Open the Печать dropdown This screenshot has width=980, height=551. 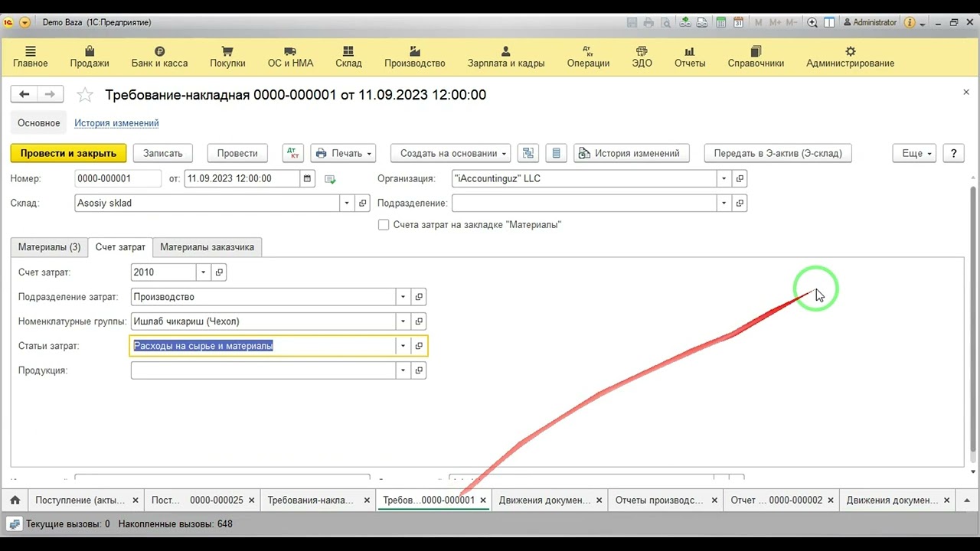(342, 153)
